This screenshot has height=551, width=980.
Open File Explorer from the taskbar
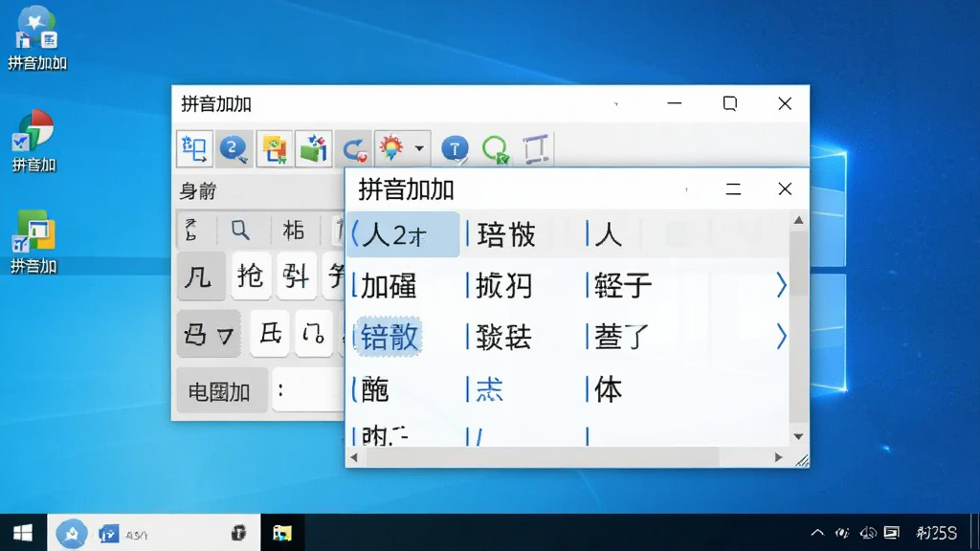pos(282,533)
